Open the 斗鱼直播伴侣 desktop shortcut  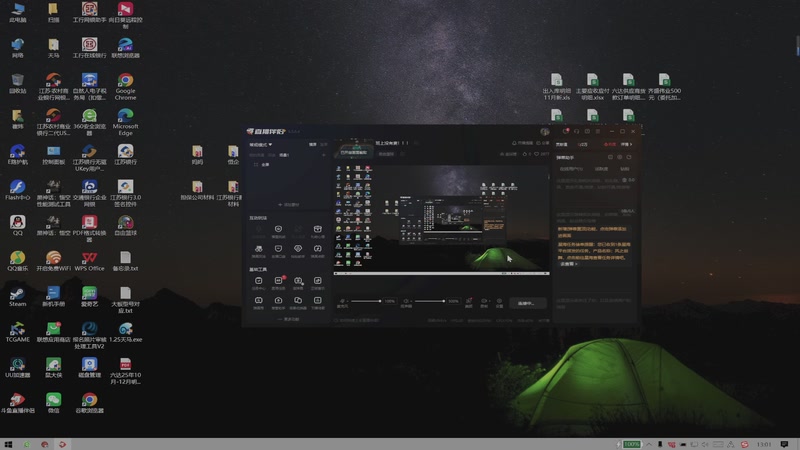(x=17, y=403)
